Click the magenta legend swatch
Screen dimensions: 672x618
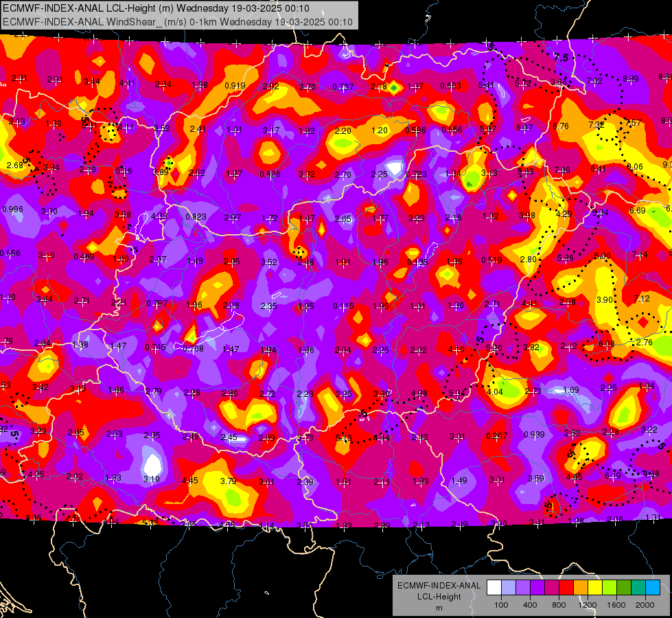[552, 588]
